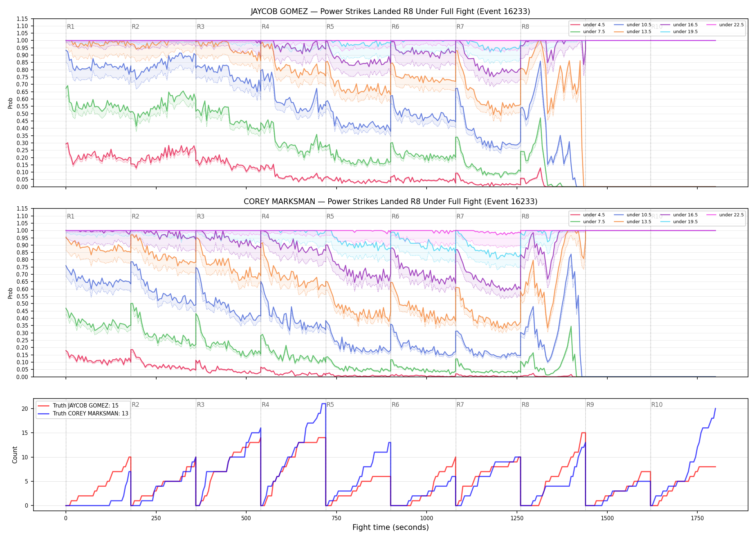
Task: Click the x-axis tick label 1750
Action: click(x=697, y=518)
